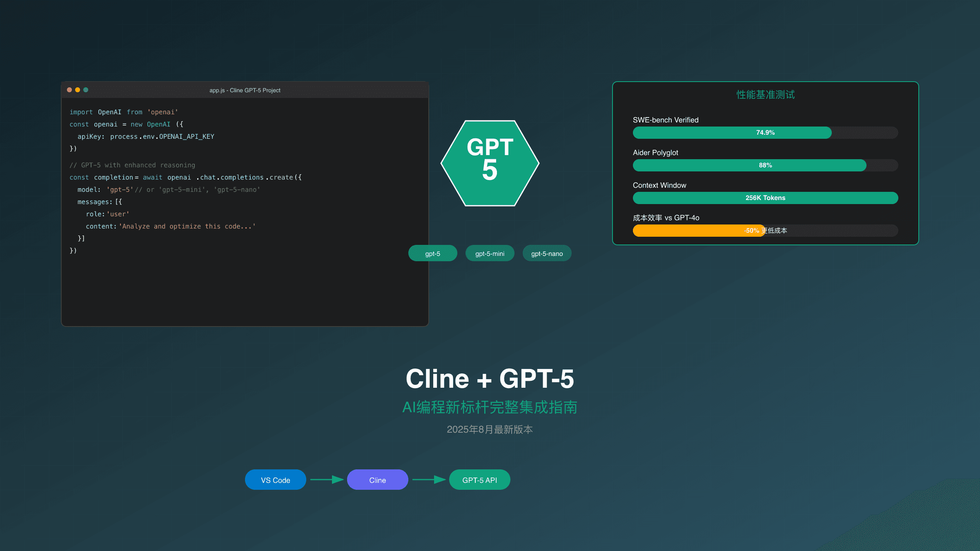The image size is (980, 551).
Task: Click the 256K Tokens context window bar
Action: click(766, 198)
